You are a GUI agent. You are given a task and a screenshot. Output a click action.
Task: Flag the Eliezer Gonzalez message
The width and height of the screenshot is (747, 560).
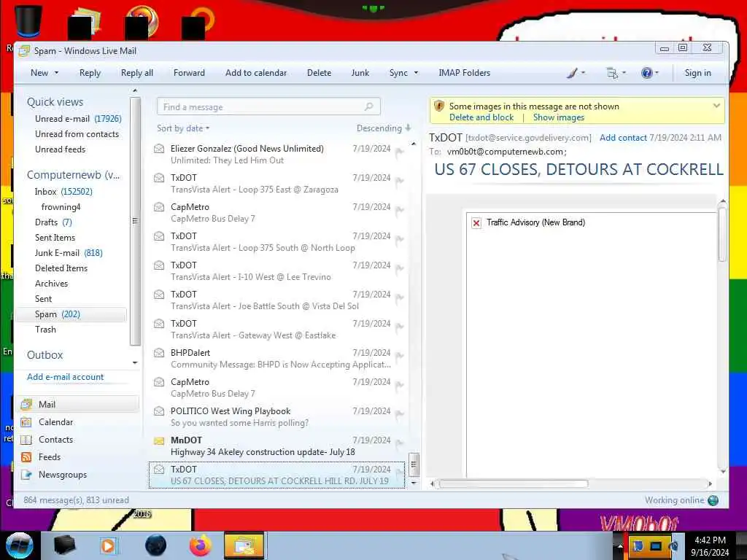tap(400, 152)
